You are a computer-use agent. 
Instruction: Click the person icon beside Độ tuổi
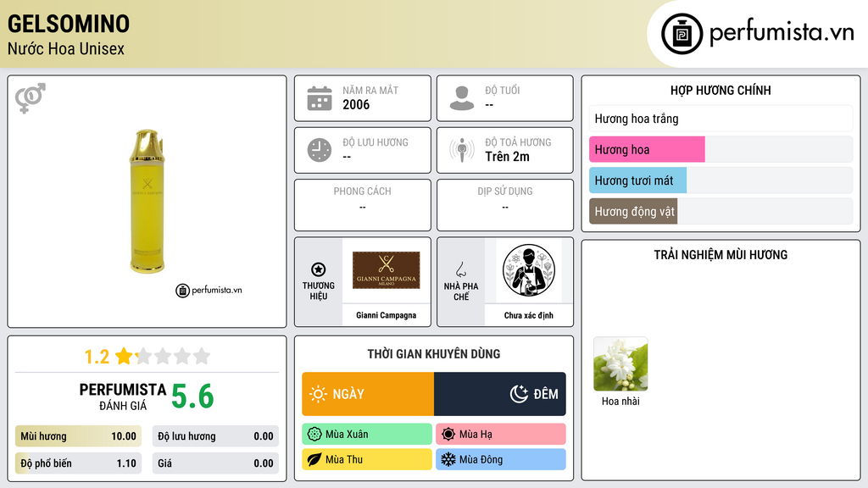tap(462, 98)
